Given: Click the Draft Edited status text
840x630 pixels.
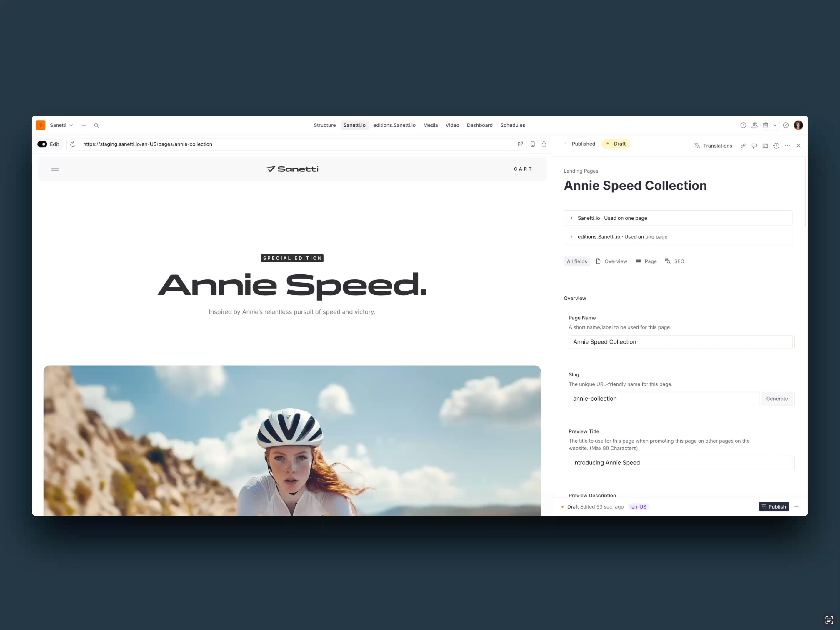Looking at the screenshot, I should coord(595,507).
